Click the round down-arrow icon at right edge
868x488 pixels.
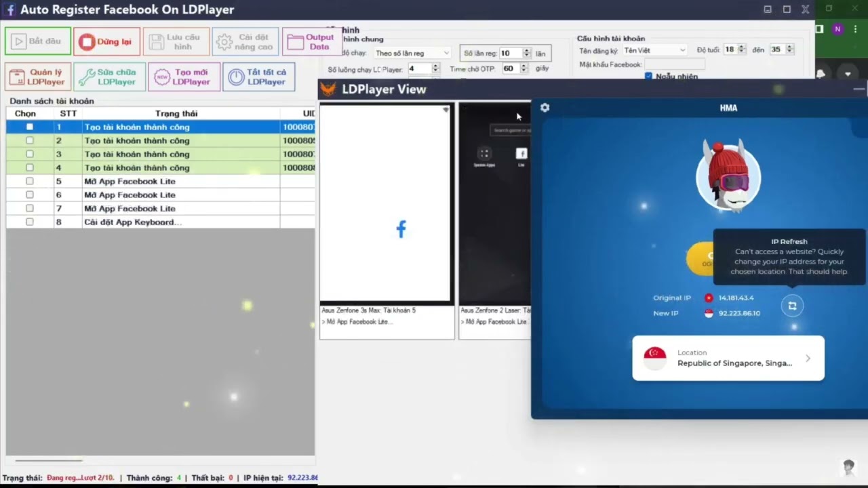pyautogui.click(x=848, y=74)
